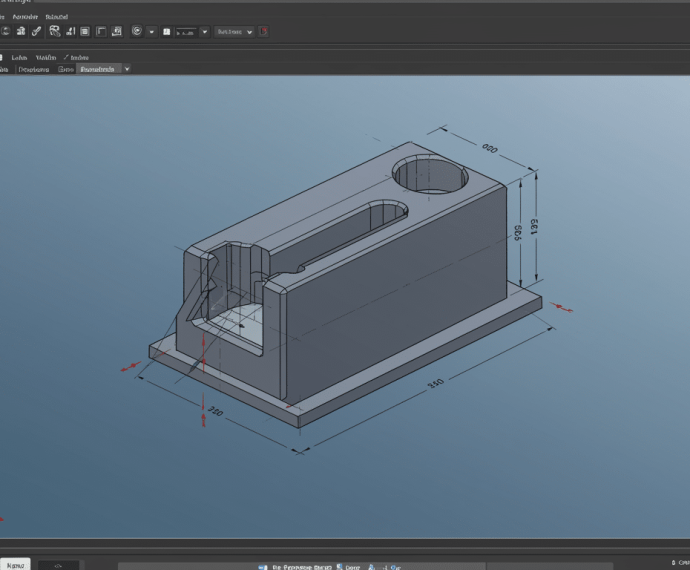690x570 pixels.
Task: Select the circular hole on the block's top face
Action: tap(430, 175)
